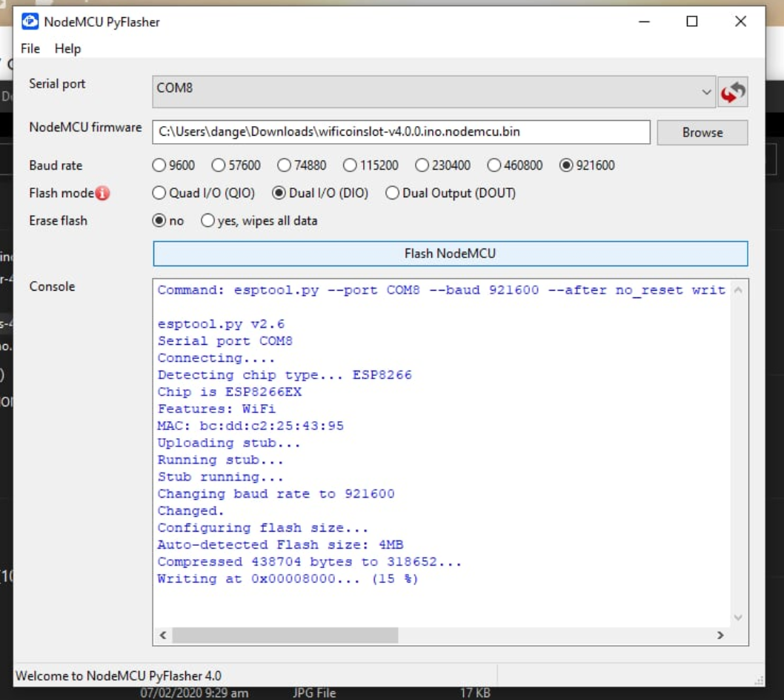
Task: Open the Help menu
Action: 67,49
